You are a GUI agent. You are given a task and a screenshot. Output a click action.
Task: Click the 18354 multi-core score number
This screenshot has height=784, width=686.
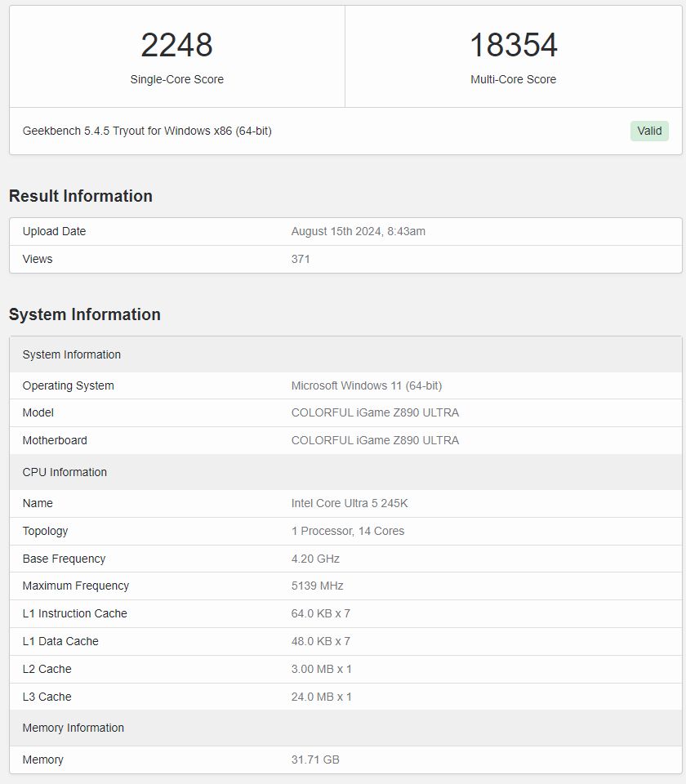(x=514, y=45)
